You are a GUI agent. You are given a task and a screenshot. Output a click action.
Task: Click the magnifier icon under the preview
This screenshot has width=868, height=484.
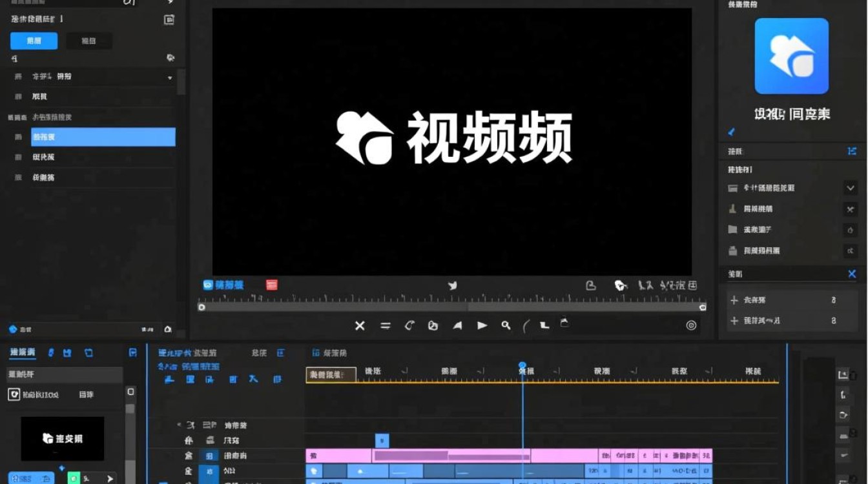506,326
